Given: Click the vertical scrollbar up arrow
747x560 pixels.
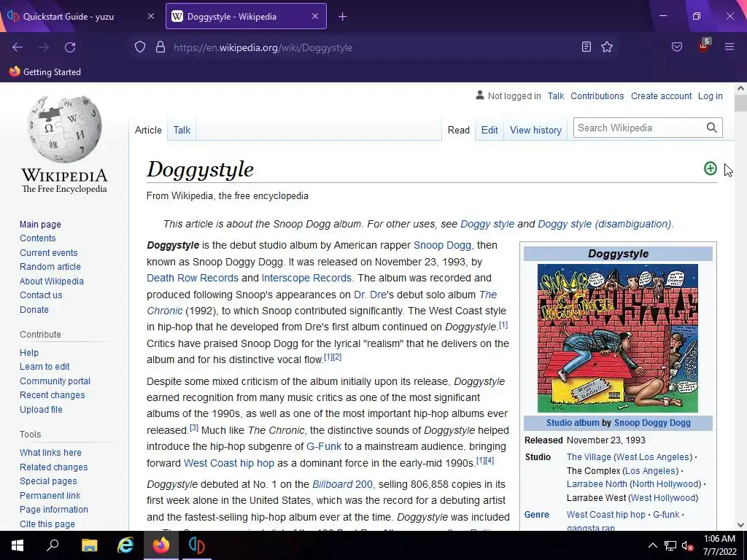Looking at the screenshot, I should coord(740,88).
